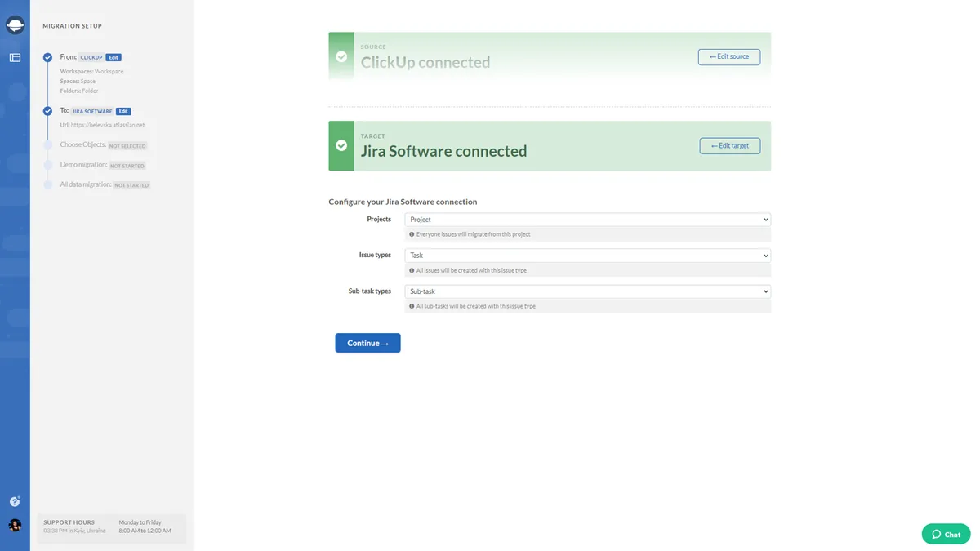Click hint 'All sub-tasks will be created' text
The height and width of the screenshot is (551, 980).
(476, 306)
